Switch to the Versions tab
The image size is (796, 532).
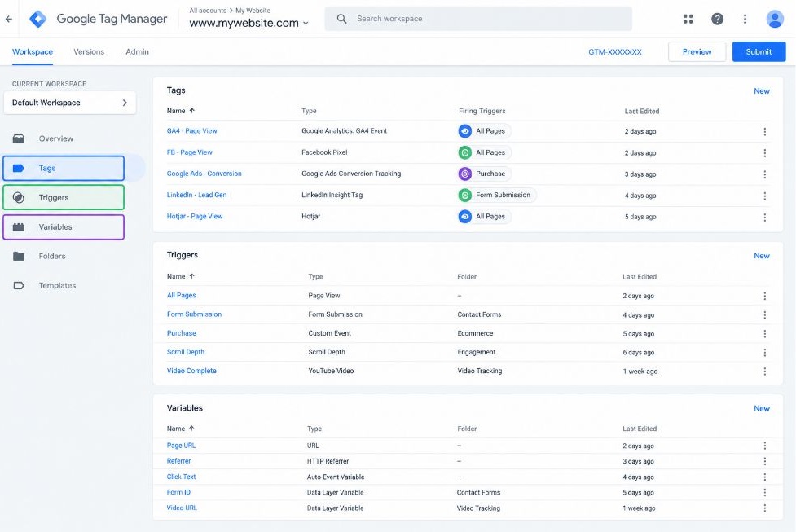[89, 52]
